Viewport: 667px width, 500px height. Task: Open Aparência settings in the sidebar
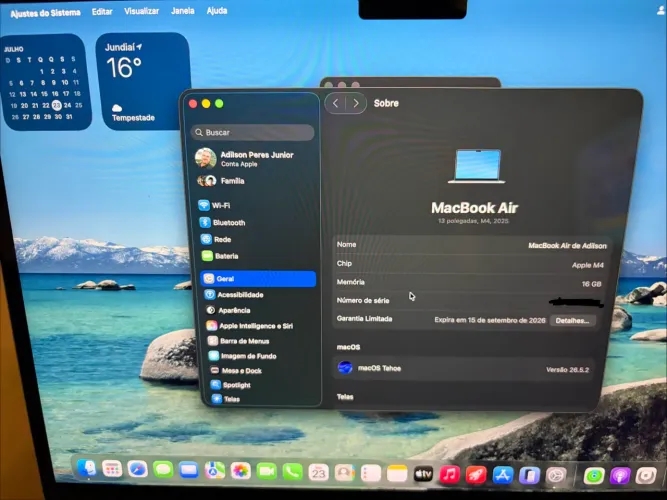click(x=228, y=310)
